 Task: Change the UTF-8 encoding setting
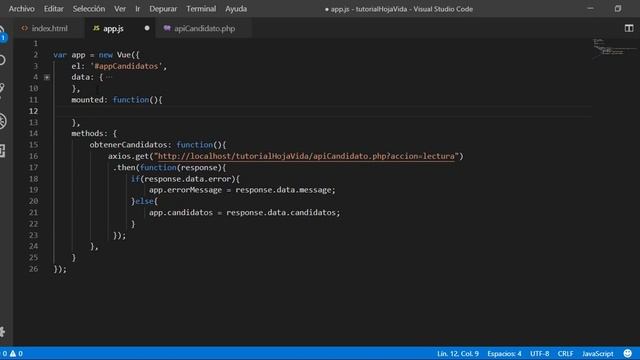point(540,354)
